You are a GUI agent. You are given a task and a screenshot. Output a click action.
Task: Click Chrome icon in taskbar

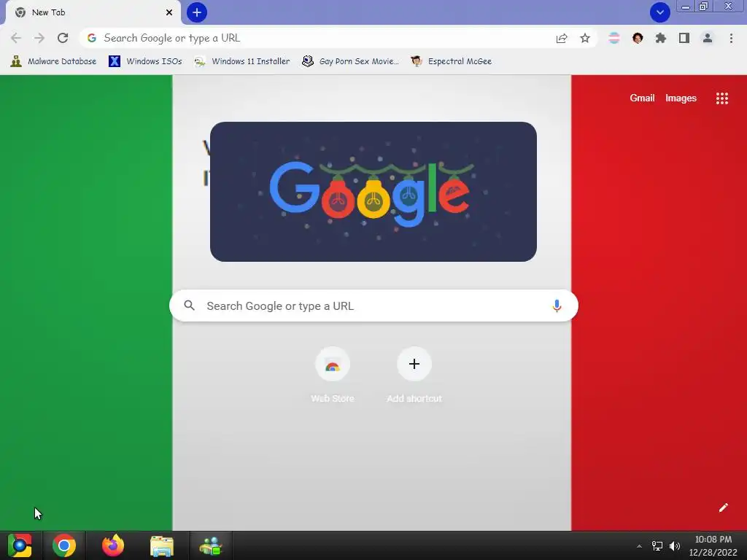[x=64, y=545]
